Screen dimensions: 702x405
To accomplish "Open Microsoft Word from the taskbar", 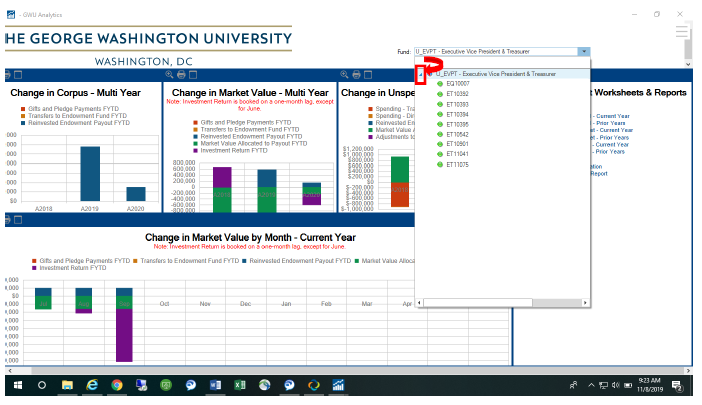I will click(x=215, y=385).
